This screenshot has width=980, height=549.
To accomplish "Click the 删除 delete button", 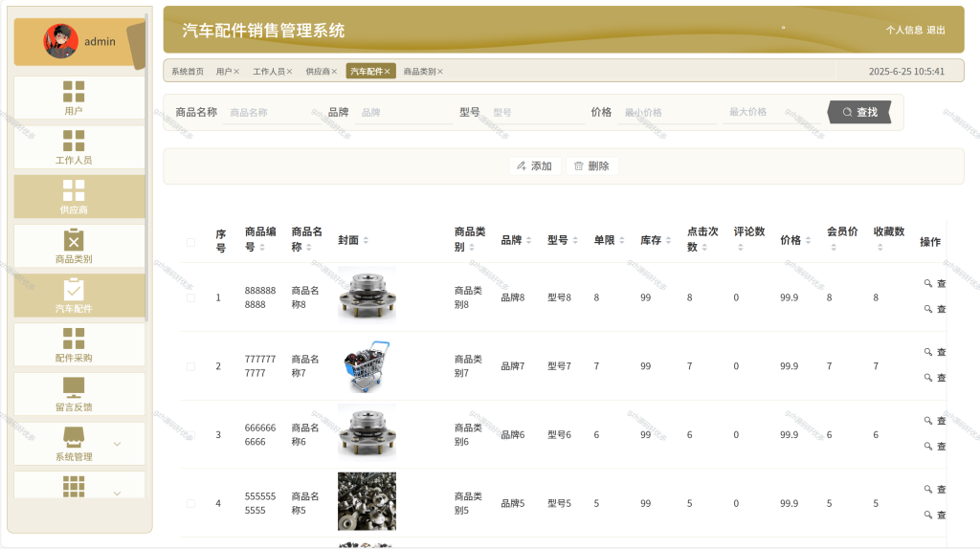I will click(591, 166).
